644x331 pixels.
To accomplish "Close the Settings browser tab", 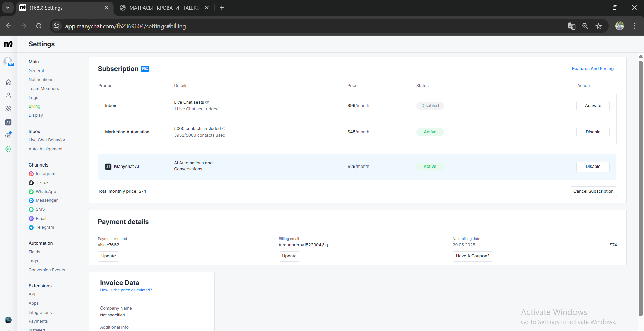I will 107,8.
